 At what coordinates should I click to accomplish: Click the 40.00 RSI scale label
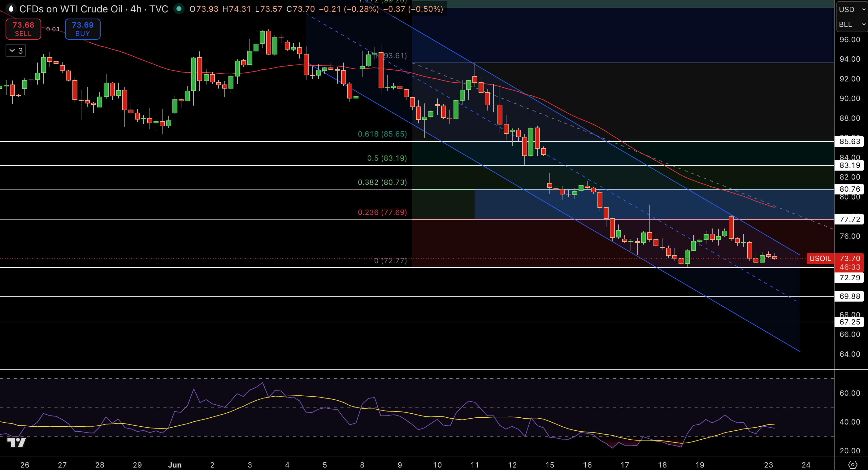tap(849, 422)
